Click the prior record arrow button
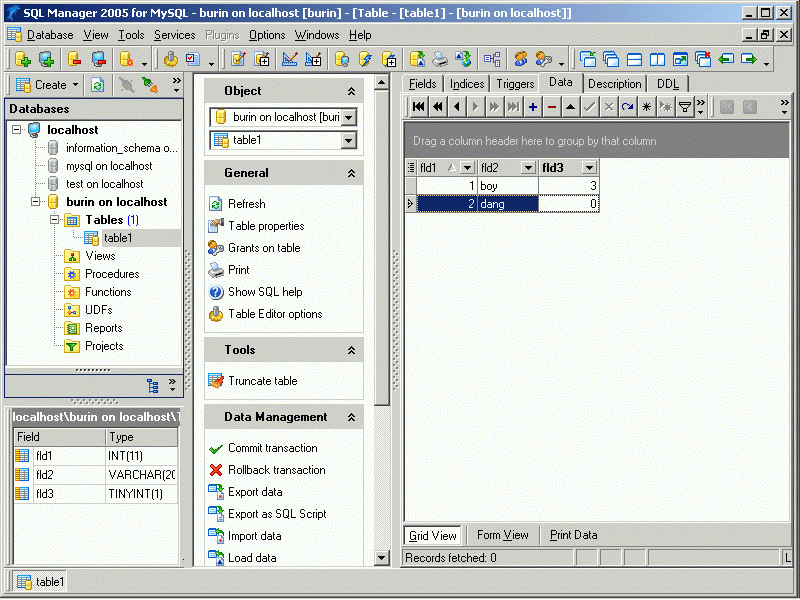 tap(457, 107)
